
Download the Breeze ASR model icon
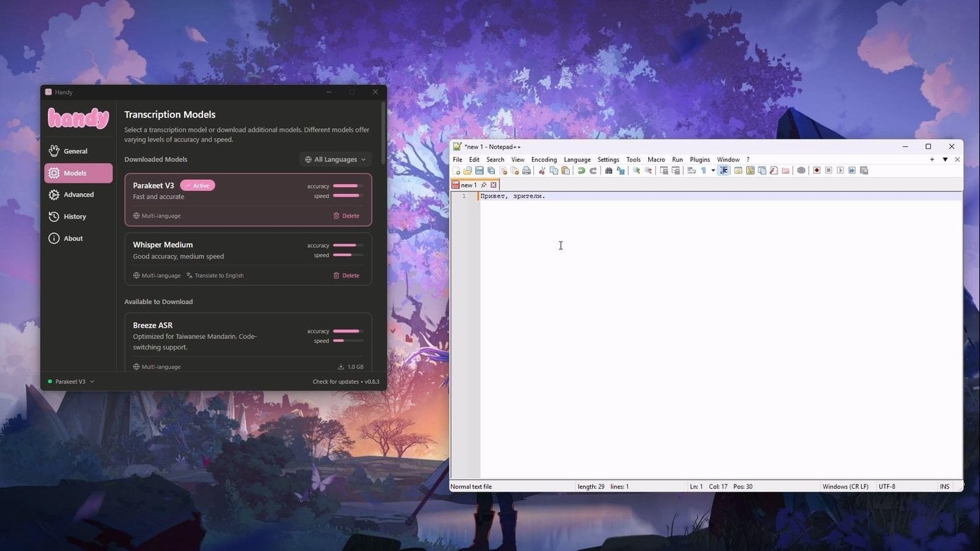point(341,367)
